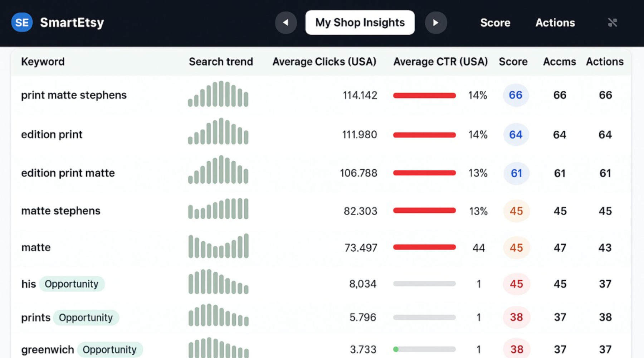Sort by Average CTR (USA) column
Screen dimensions: 644x358
(x=440, y=62)
